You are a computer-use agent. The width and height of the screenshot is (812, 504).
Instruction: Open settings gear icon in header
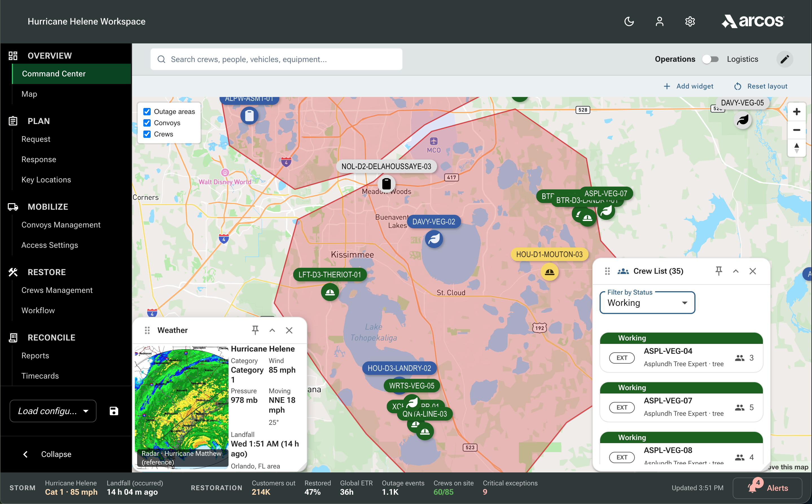(690, 22)
